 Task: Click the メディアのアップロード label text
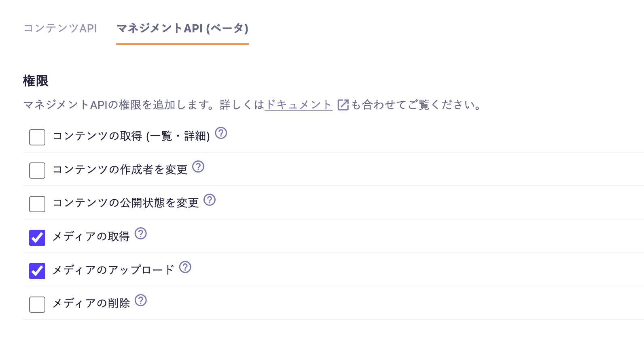click(113, 270)
